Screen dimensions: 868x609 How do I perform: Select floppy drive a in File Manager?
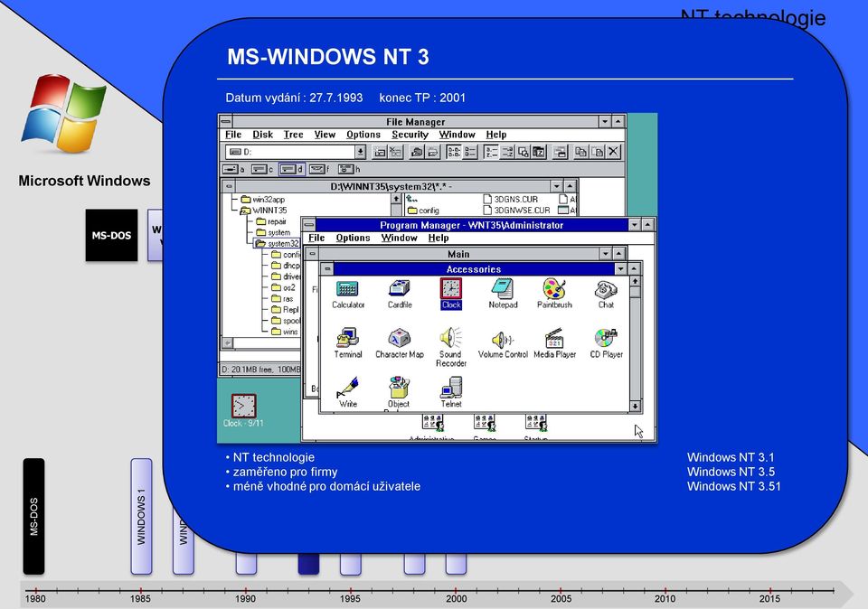click(233, 169)
